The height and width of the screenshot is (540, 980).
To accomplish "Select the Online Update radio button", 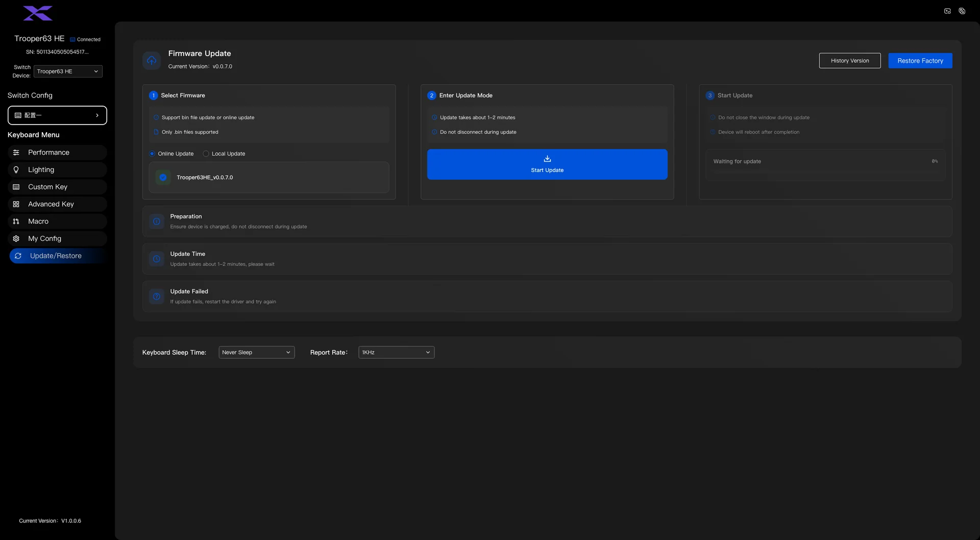I will [x=152, y=154].
